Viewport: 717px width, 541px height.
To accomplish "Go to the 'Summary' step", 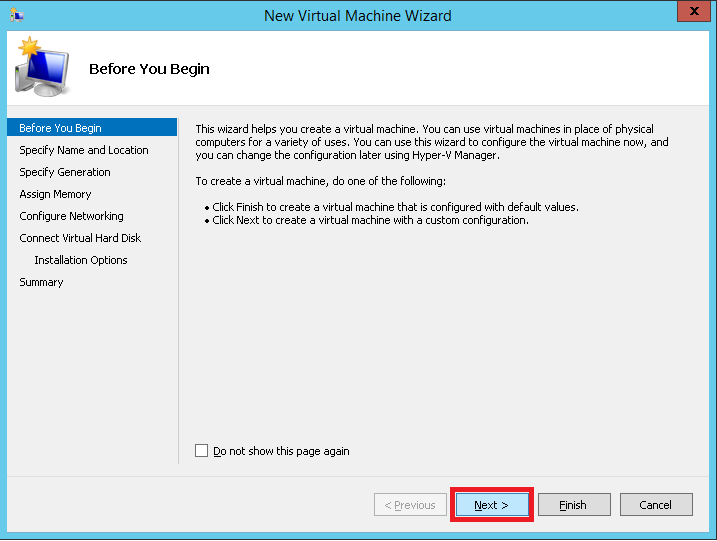I will [41, 282].
